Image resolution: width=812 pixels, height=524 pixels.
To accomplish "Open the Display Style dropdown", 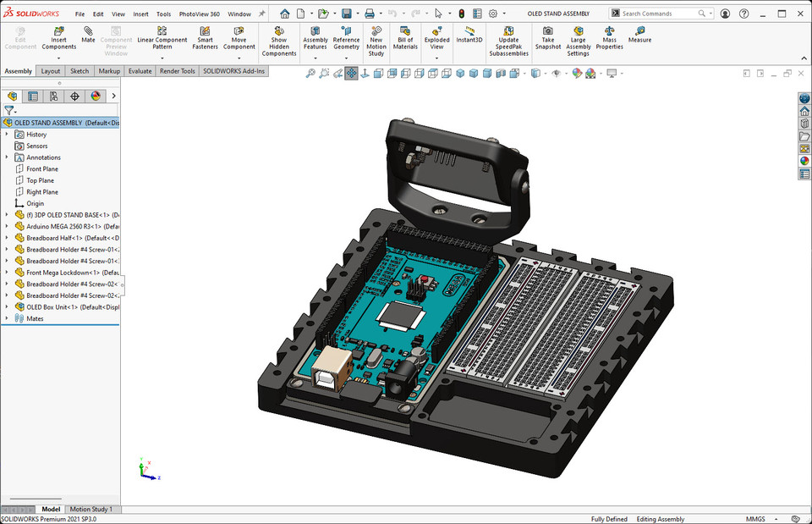I will [x=544, y=74].
